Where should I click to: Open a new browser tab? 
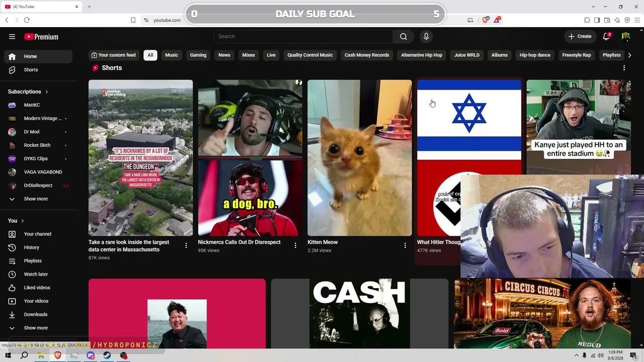point(89,7)
